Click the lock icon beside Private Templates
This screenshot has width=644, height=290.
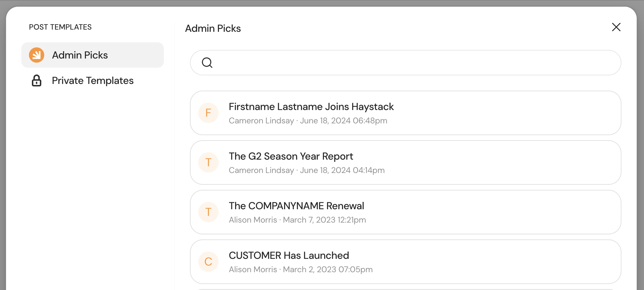[37, 81]
